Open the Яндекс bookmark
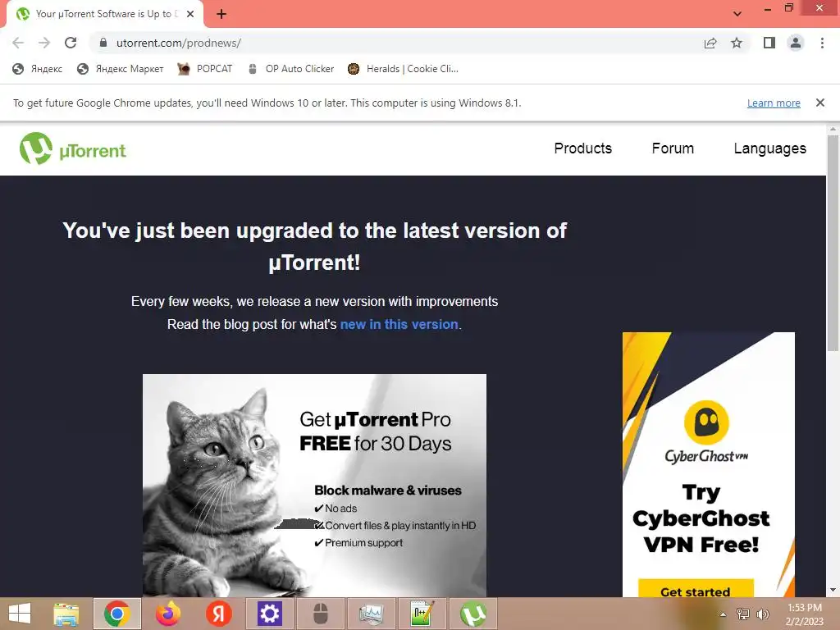The height and width of the screenshot is (630, 840). click(x=38, y=69)
